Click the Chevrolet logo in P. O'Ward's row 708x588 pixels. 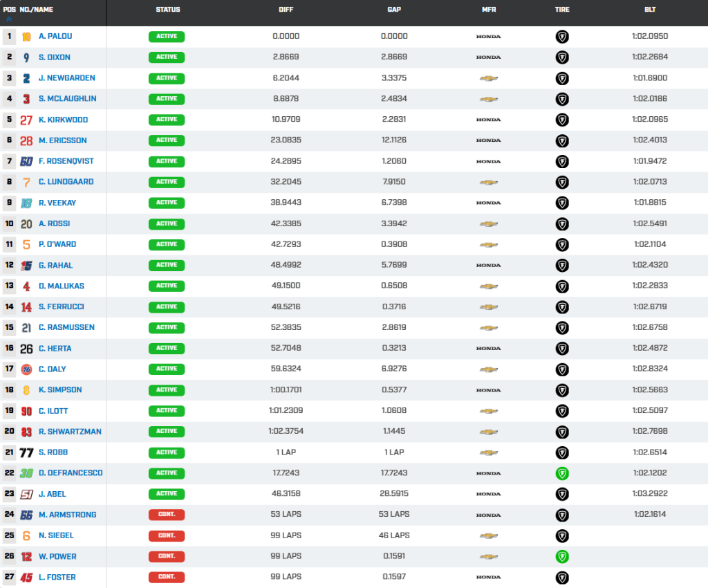click(489, 245)
